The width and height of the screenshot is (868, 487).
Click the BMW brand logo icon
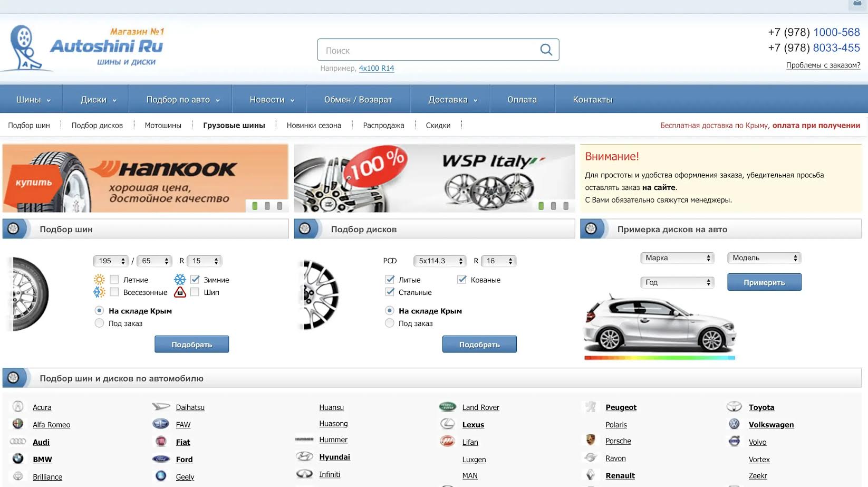click(x=18, y=459)
